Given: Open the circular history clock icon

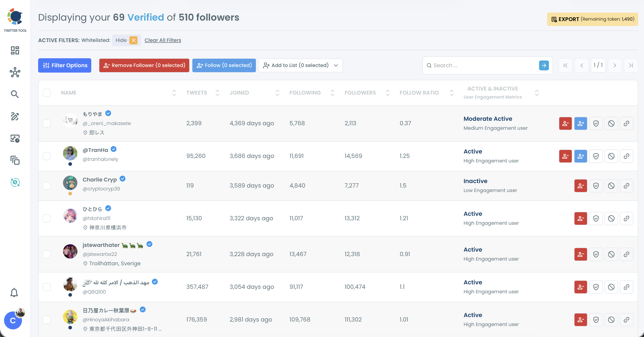Looking at the screenshot, I should (15, 182).
